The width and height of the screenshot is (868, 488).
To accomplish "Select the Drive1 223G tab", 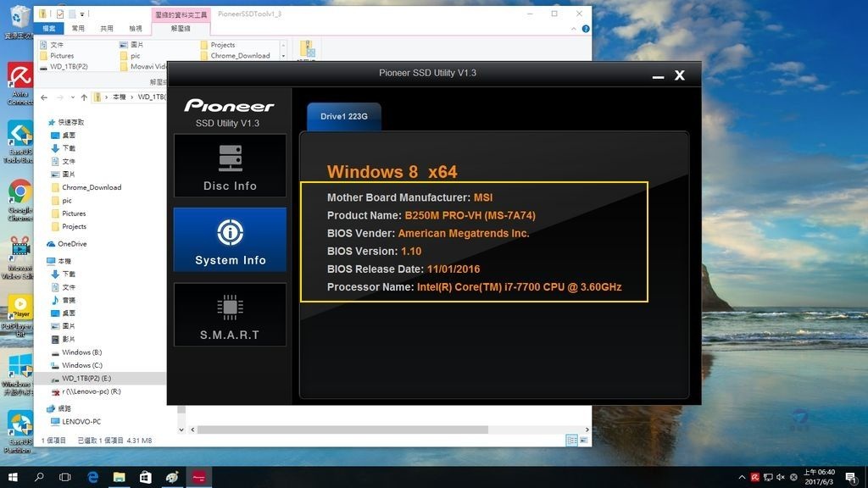I will pos(344,116).
